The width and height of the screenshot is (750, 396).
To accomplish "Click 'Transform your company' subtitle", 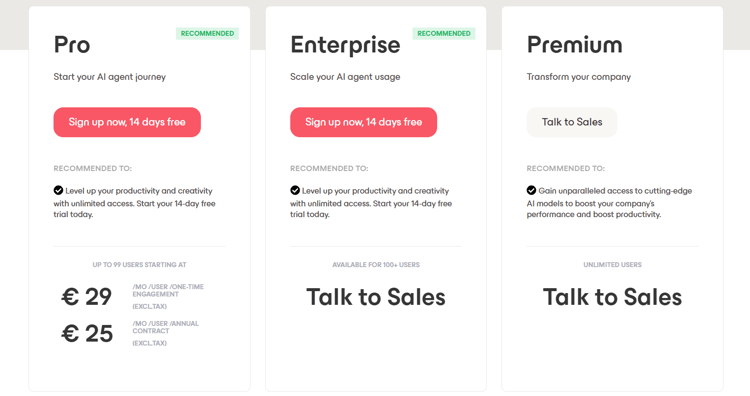I will coord(579,77).
